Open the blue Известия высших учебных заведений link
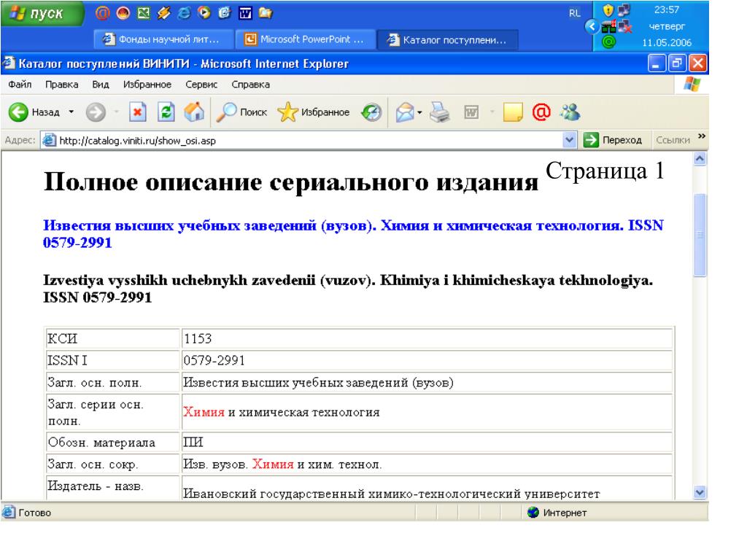747x560 pixels. click(353, 234)
